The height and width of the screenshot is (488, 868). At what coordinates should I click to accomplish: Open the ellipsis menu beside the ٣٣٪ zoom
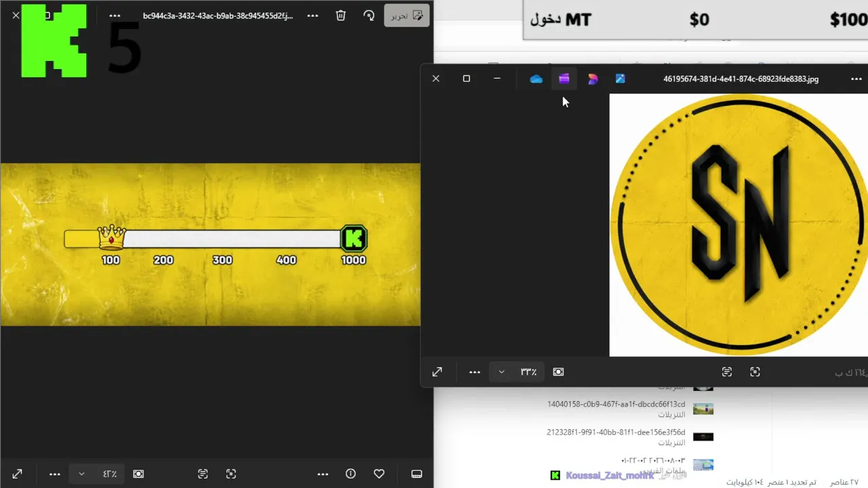coord(475,371)
